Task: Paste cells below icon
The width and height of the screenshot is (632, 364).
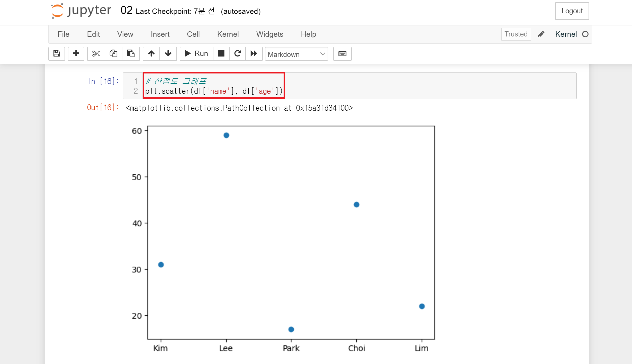Action: 131,53
